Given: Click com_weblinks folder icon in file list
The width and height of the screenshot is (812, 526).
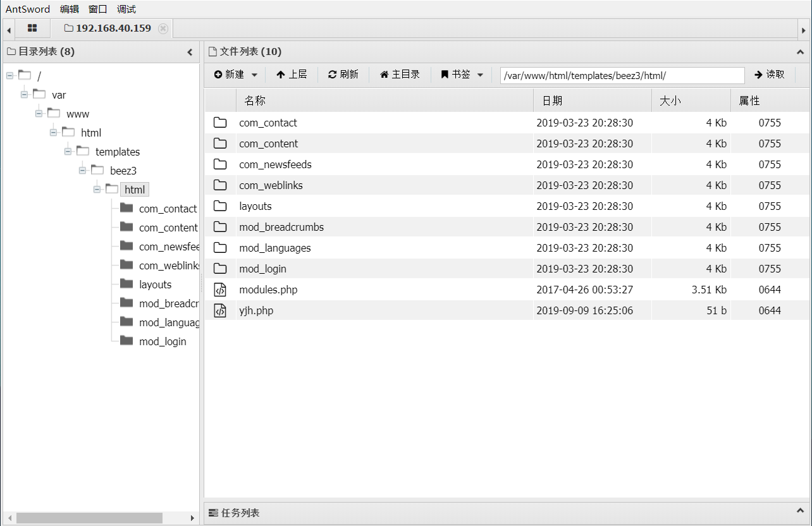Looking at the screenshot, I should tap(220, 185).
